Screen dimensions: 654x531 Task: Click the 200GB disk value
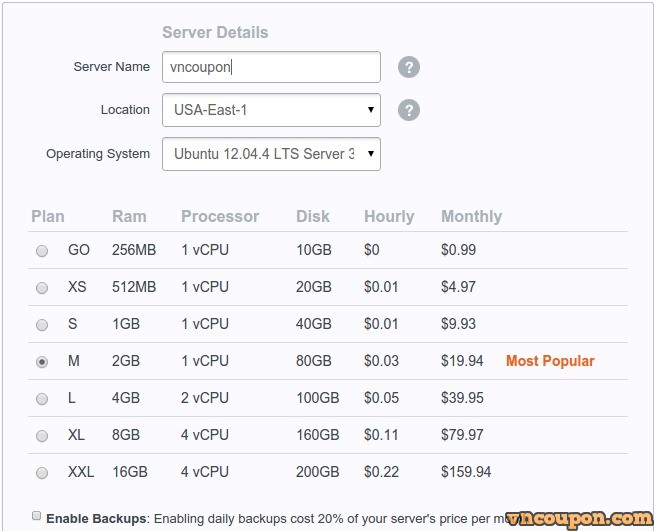(317, 472)
